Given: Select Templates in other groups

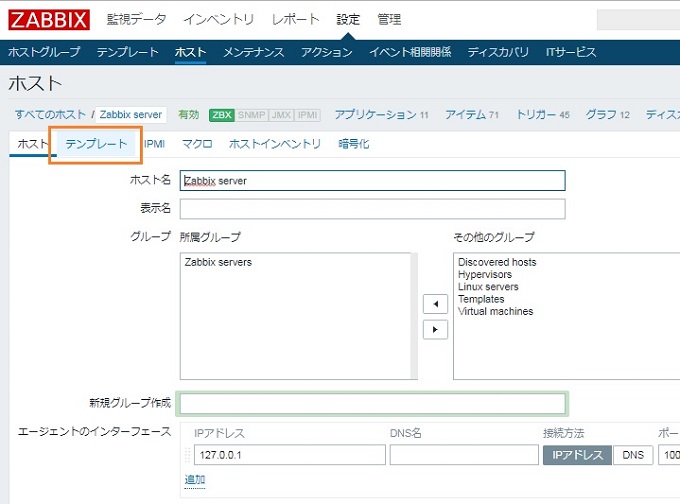Looking at the screenshot, I should point(481,299).
